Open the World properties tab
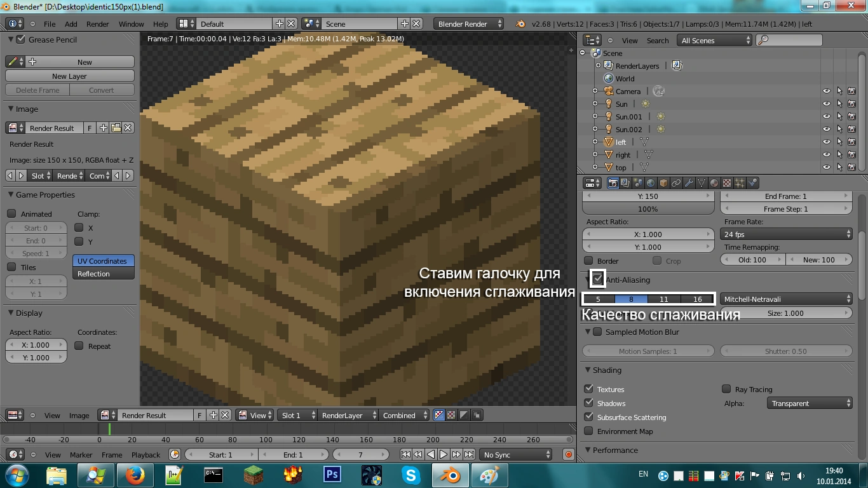Viewport: 868px width, 488px height. coord(651,183)
